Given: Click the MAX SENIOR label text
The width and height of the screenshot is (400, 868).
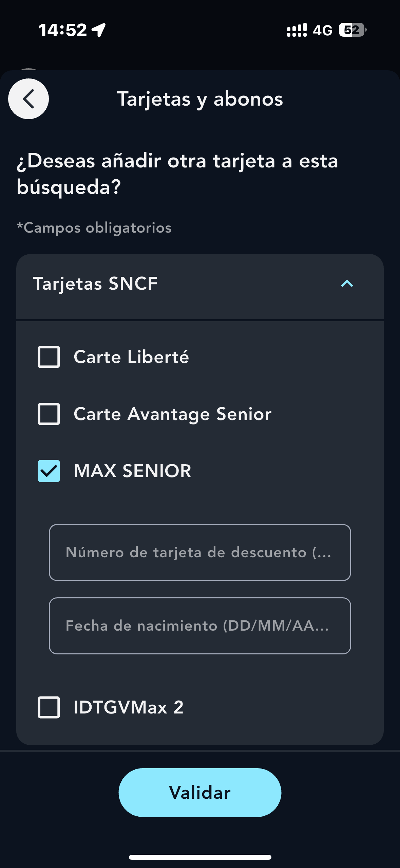Looking at the screenshot, I should pos(132,471).
